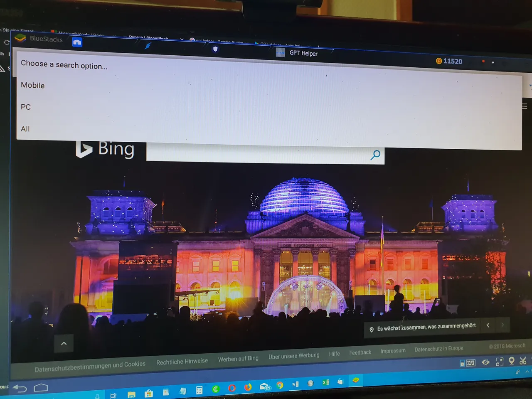
Task: Open Google Chrome from taskbar
Action: click(x=280, y=385)
